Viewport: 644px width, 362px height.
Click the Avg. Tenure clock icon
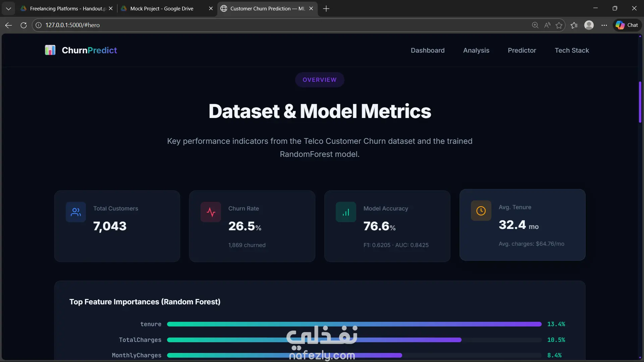point(481,210)
